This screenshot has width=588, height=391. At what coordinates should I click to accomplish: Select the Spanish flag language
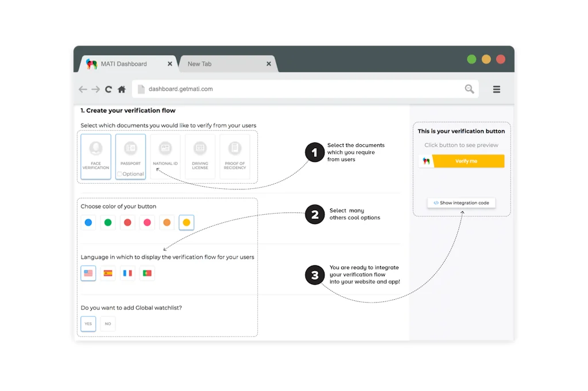click(x=108, y=273)
